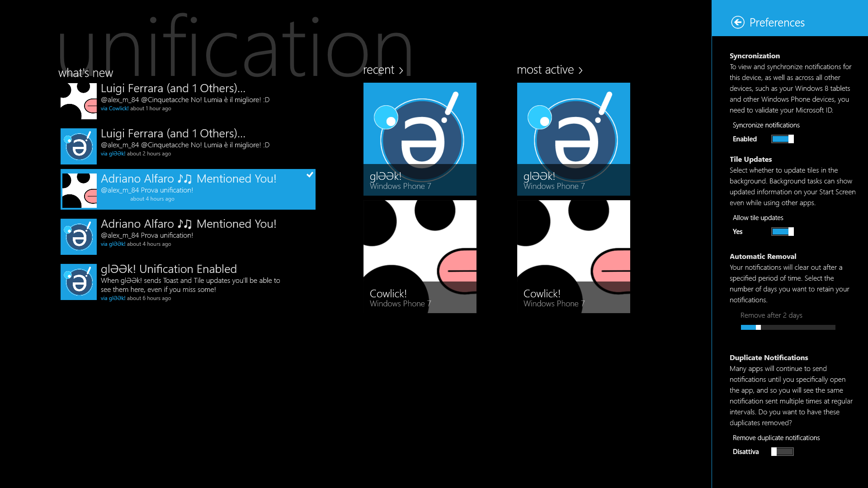868x488 pixels.
Task: Click the 'Disattiva' toggle label
Action: tap(745, 452)
